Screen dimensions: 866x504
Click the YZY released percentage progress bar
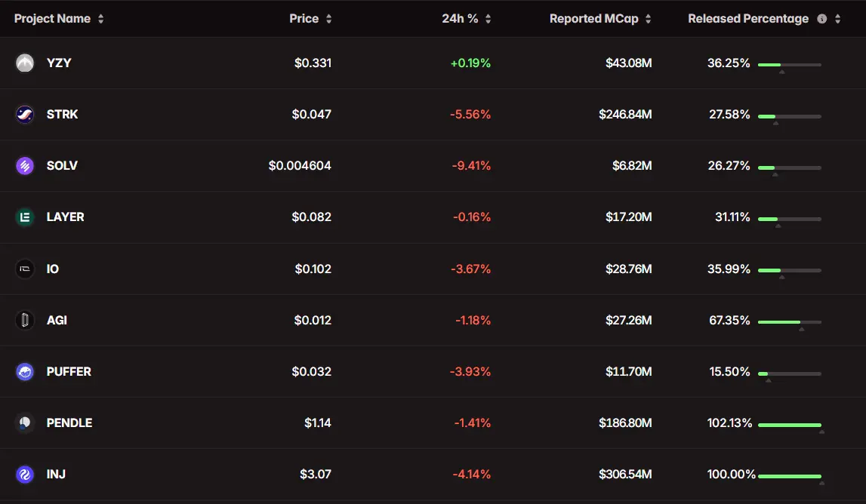pyautogui.click(x=789, y=65)
